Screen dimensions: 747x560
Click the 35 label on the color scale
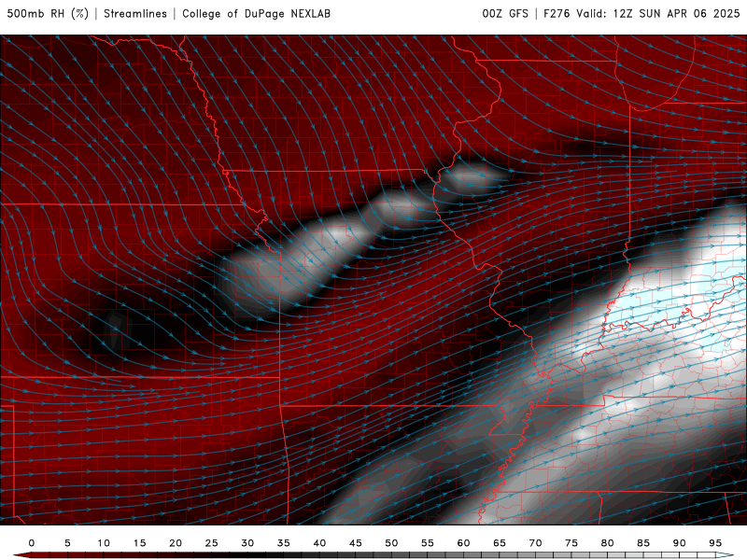point(284,543)
